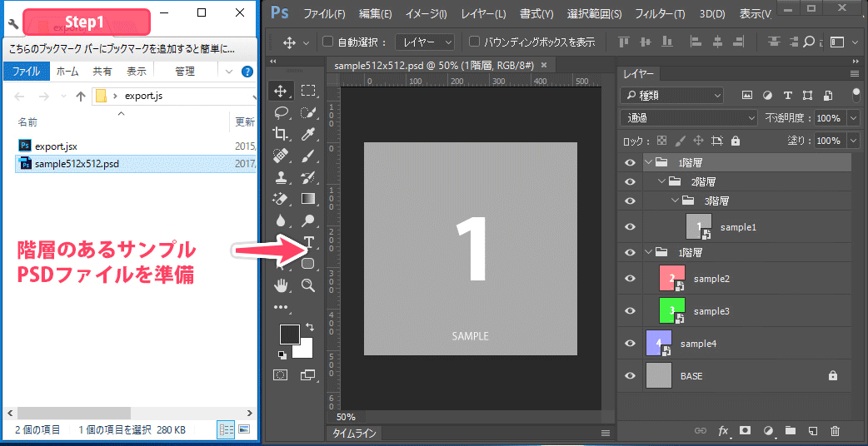
Task: Select the Gradient tool
Action: point(308,198)
